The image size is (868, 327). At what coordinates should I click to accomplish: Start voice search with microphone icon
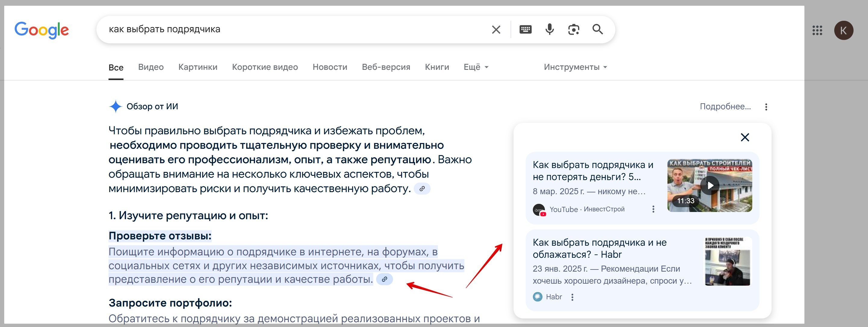[549, 30]
